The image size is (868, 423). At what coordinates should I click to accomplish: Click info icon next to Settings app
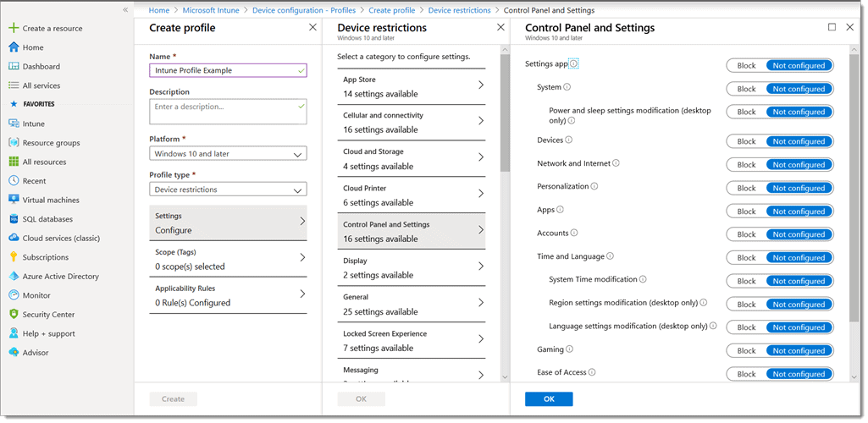click(x=573, y=64)
